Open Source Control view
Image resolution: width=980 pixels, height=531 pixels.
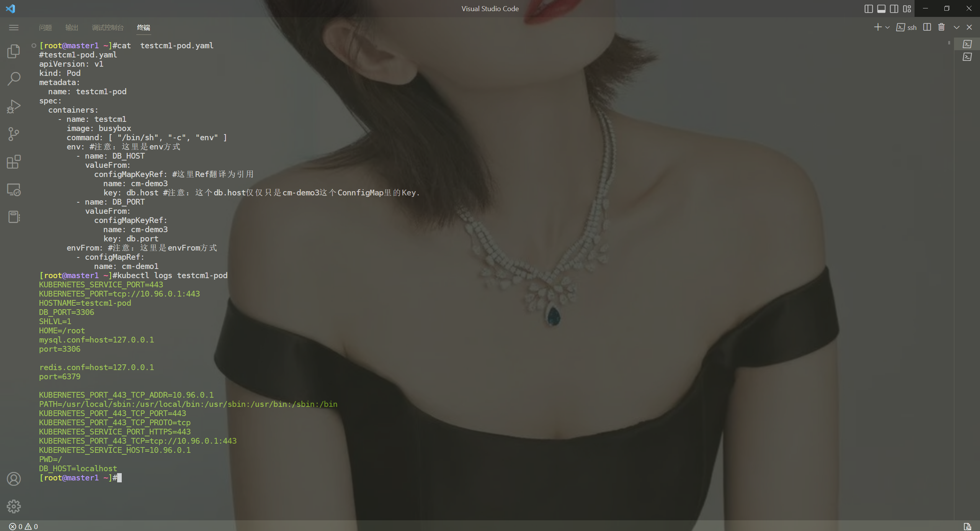[14, 134]
